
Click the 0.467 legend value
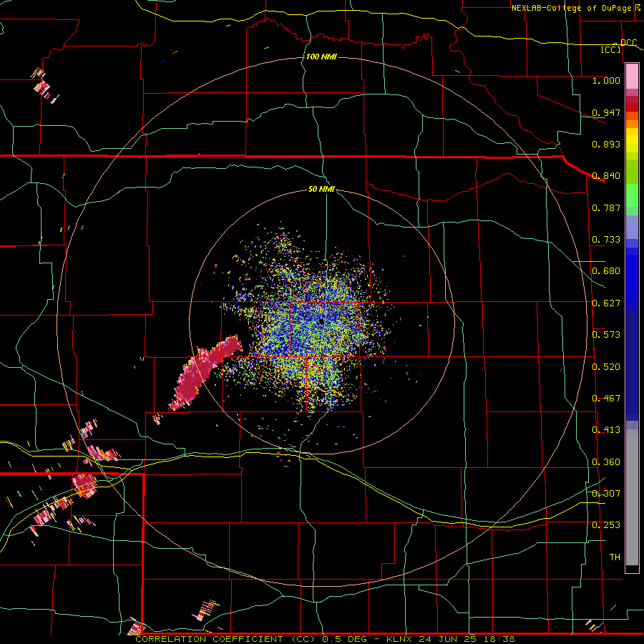pyautogui.click(x=606, y=399)
